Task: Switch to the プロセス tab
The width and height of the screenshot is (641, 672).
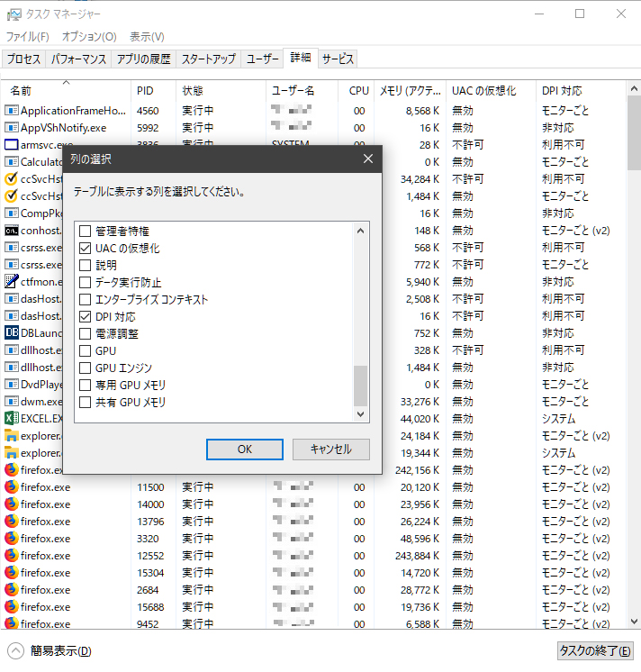Action: [x=23, y=59]
